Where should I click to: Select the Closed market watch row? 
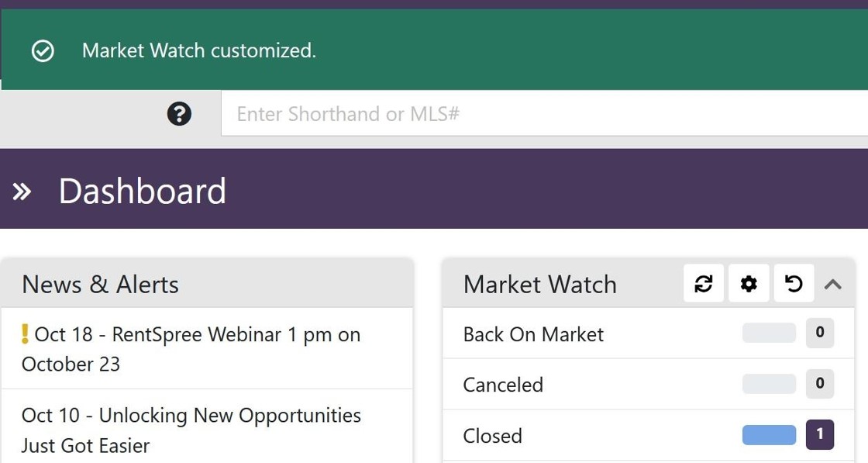pos(648,435)
